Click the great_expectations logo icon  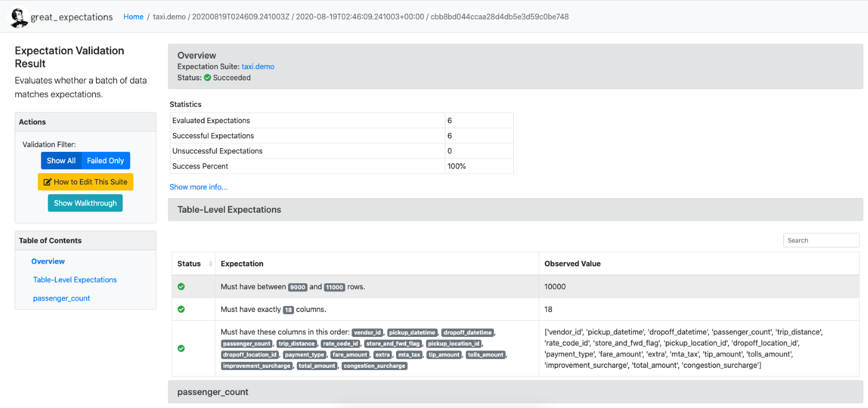(x=19, y=17)
